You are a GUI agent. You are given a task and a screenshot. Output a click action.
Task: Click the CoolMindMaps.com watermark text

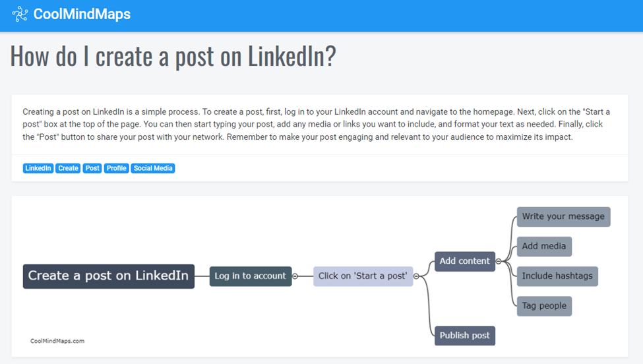click(57, 341)
